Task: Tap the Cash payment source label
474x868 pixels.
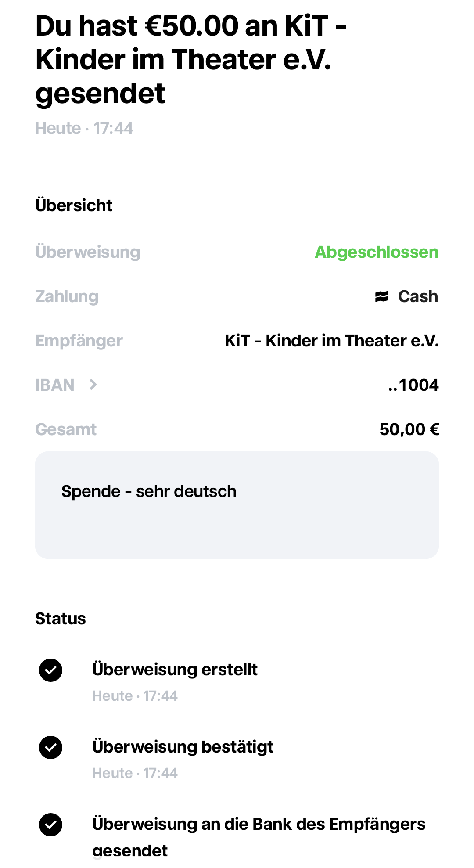Action: [417, 297]
